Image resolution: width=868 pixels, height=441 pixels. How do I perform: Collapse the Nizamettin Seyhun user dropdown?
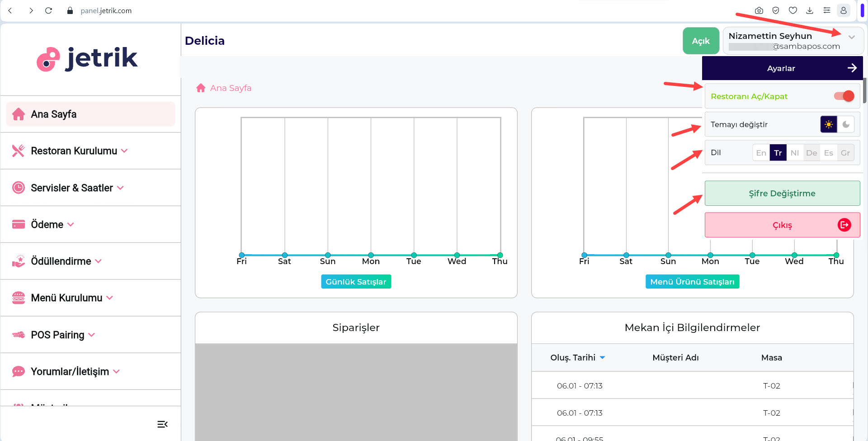tap(851, 37)
